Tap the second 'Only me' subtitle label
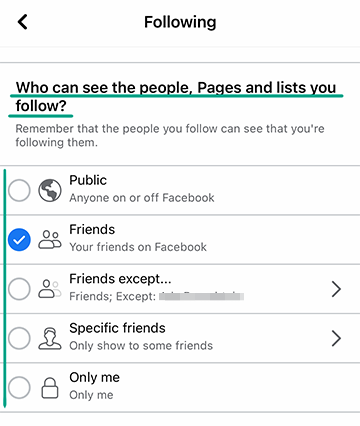Viewport: 360px width, 426px height. point(91,395)
